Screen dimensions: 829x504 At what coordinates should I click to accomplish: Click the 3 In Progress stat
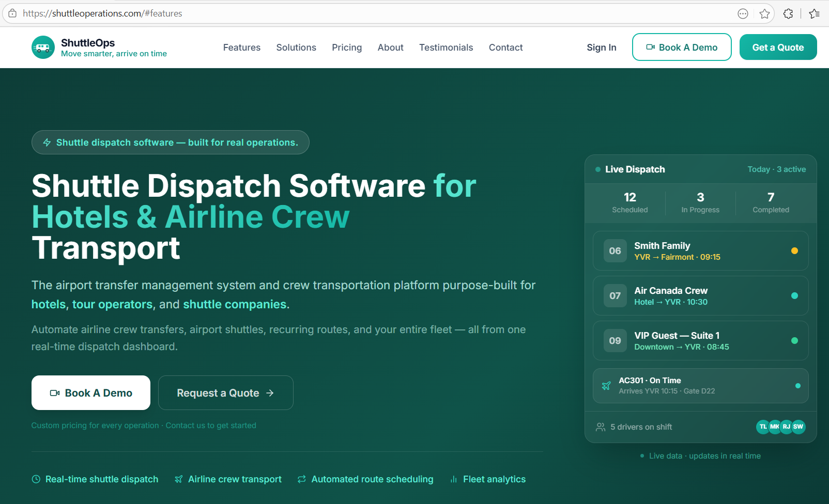tap(700, 202)
